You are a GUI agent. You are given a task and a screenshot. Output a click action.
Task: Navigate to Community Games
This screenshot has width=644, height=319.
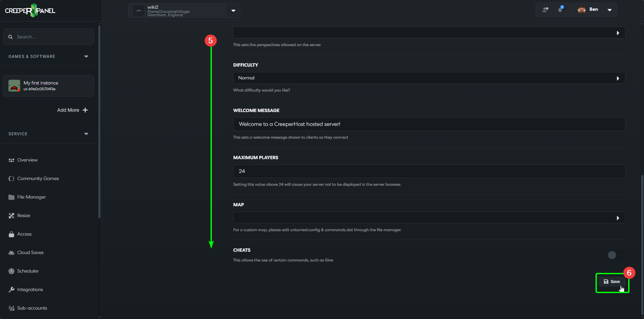pyautogui.click(x=38, y=178)
